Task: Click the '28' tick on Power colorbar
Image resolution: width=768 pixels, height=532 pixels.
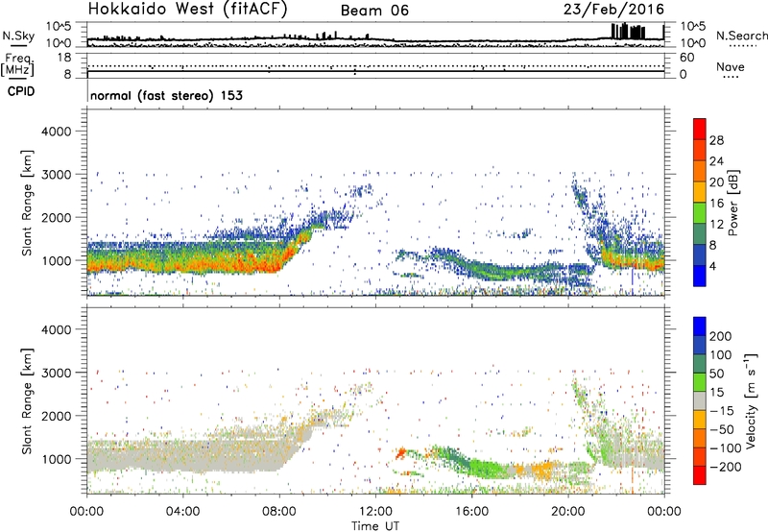Action: pyautogui.click(x=716, y=140)
